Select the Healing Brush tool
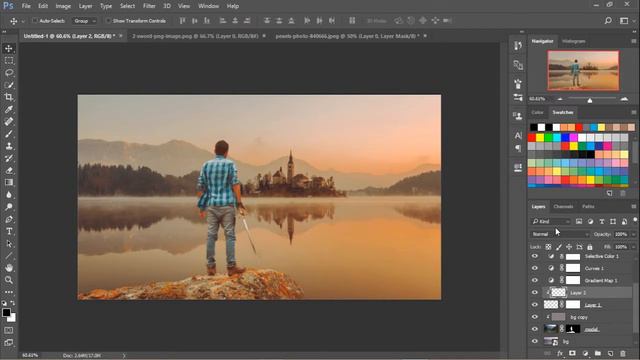The height and width of the screenshot is (360, 640). coord(9,121)
